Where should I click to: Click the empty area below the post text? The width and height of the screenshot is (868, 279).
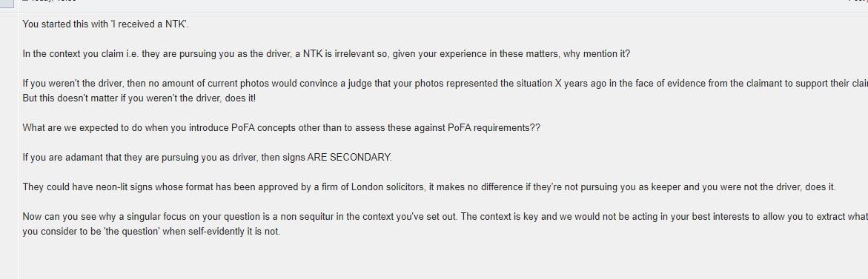443,260
